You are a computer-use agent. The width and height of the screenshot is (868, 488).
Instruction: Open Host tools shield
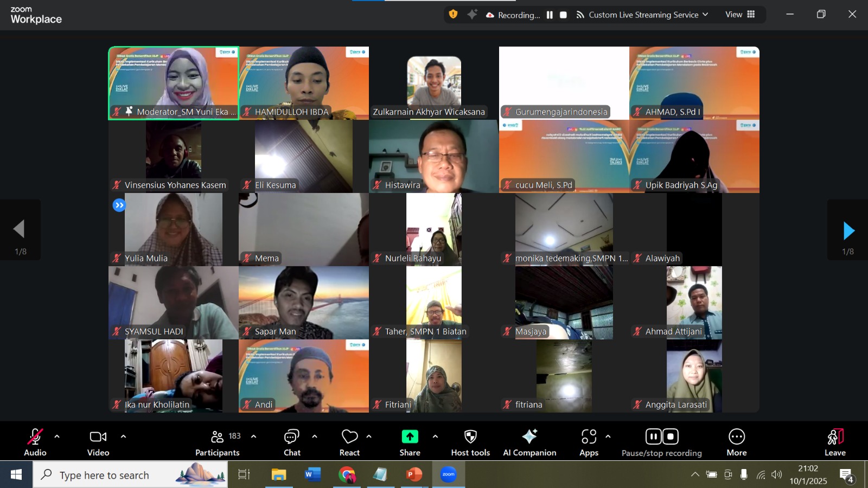(470, 442)
